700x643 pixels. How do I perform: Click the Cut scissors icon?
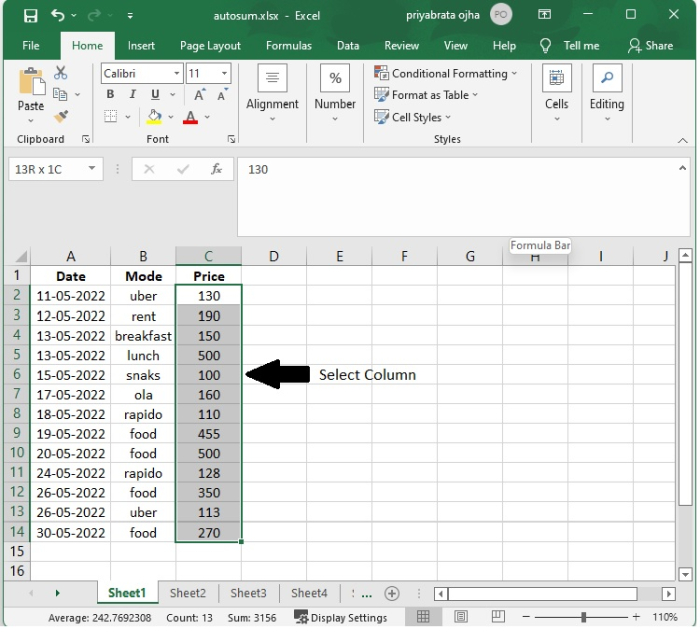pos(60,73)
